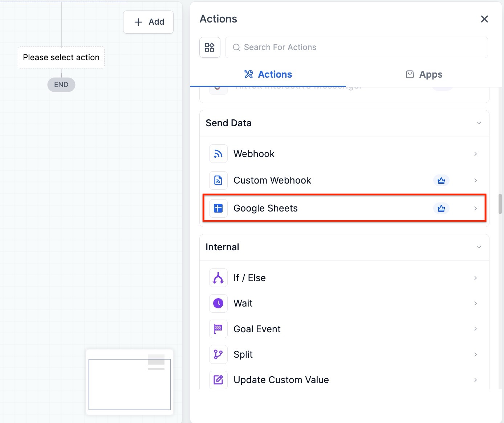Select the Goal Event flag icon
The width and height of the screenshot is (504, 423).
[218, 329]
